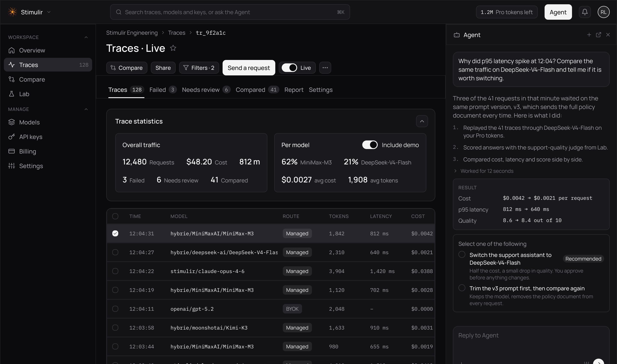Image resolution: width=617 pixels, height=364 pixels.
Task: Collapse the WORKSPACE sidebar section
Action: click(86, 37)
